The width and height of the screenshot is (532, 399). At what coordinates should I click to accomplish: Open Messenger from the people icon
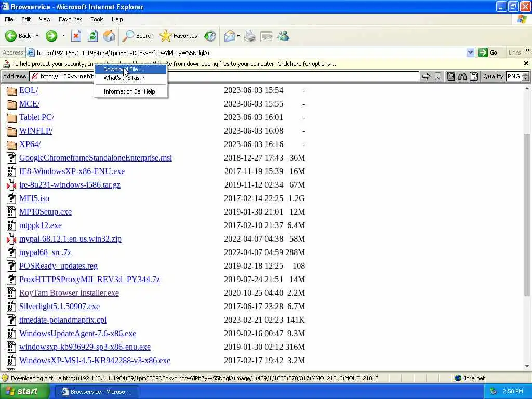pyautogui.click(x=283, y=36)
